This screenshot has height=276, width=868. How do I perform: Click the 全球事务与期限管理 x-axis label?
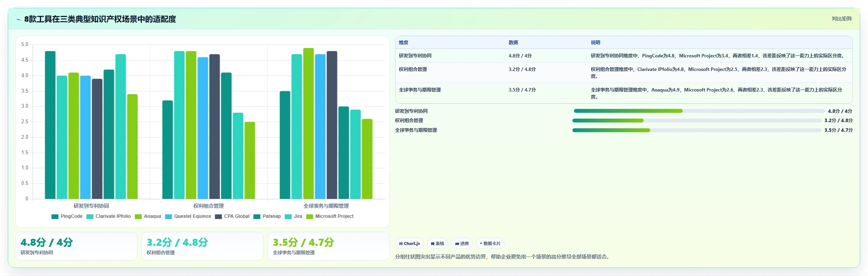(326, 206)
